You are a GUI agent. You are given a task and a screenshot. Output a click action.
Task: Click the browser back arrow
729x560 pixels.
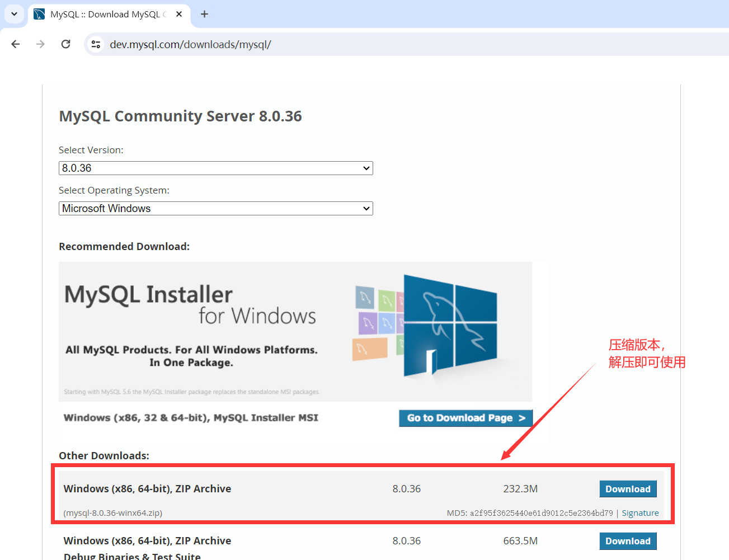click(16, 44)
